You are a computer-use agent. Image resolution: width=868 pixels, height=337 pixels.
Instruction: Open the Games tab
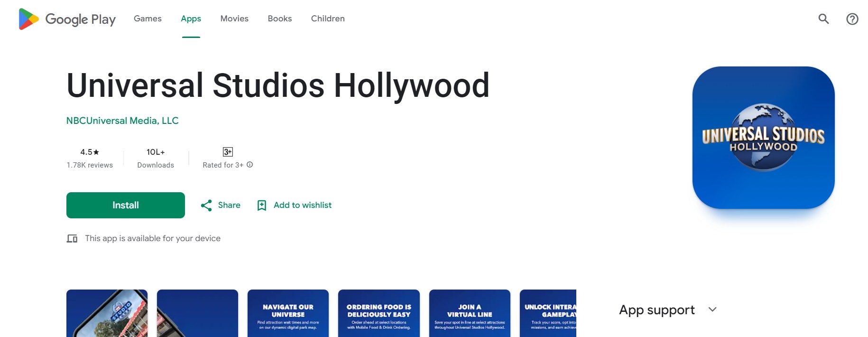pyautogui.click(x=148, y=19)
